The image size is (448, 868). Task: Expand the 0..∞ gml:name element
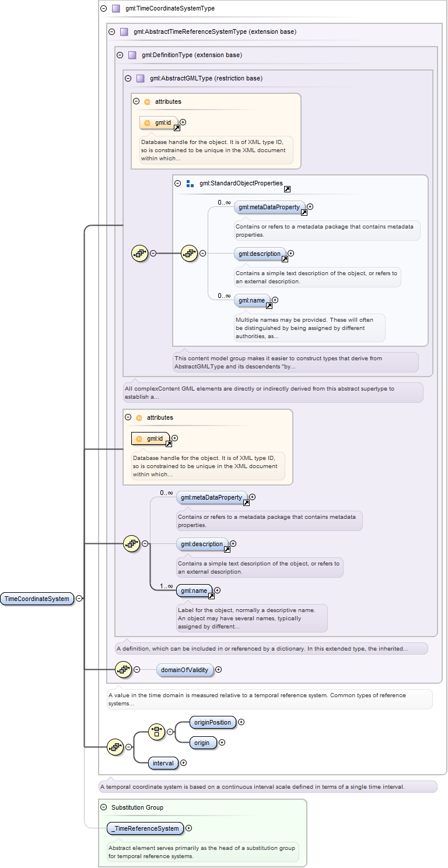click(275, 300)
